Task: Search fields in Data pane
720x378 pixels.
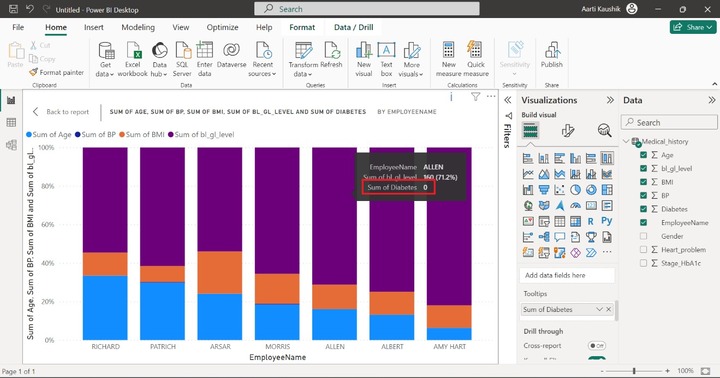Action: pyautogui.click(x=669, y=123)
